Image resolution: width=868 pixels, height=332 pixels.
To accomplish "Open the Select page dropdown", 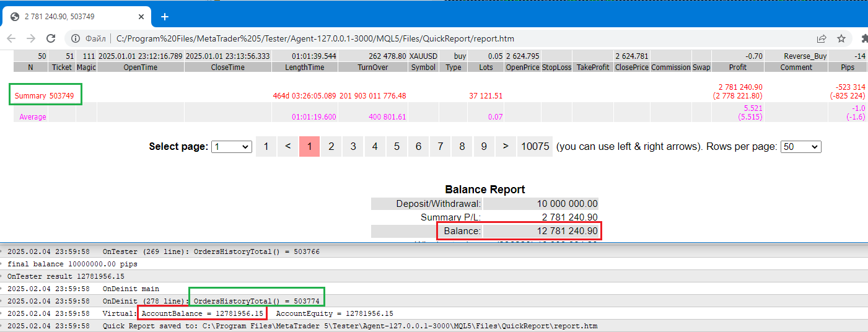I will point(232,147).
